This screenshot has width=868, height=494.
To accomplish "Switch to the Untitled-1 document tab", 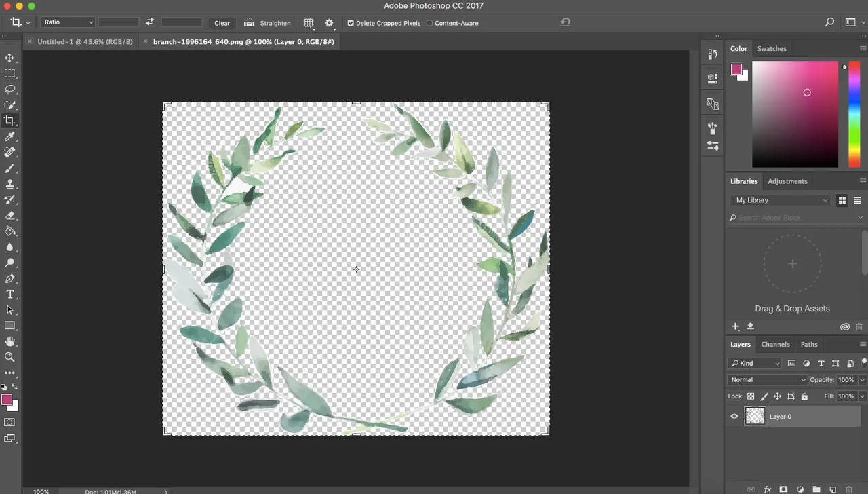I will point(85,41).
